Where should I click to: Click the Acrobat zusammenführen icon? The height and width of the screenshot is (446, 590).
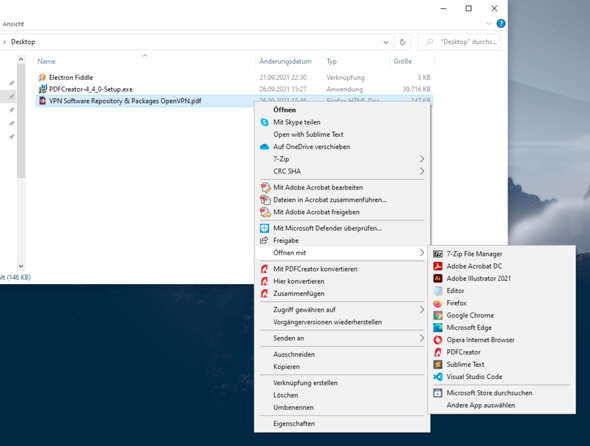[265, 200]
